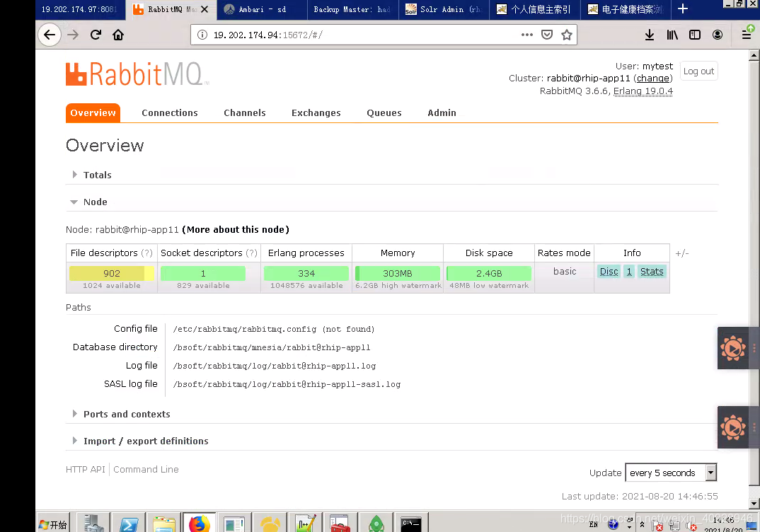Open the command prompt taskbar icon
Viewport: 760px width, 532px height.
[411, 524]
